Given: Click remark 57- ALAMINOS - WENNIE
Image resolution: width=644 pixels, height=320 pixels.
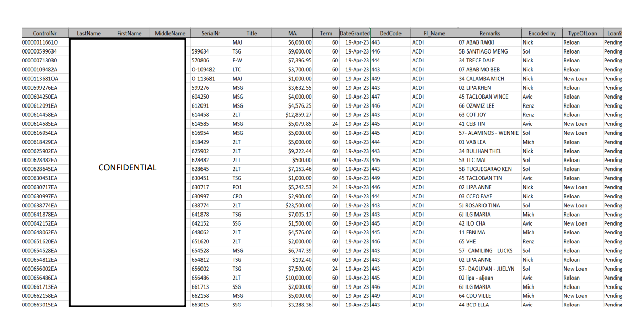Looking at the screenshot, I should (490, 133).
